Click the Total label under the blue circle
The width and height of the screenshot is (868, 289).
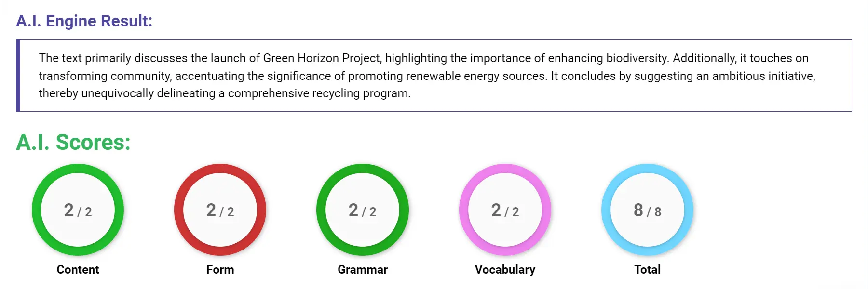pyautogui.click(x=647, y=270)
